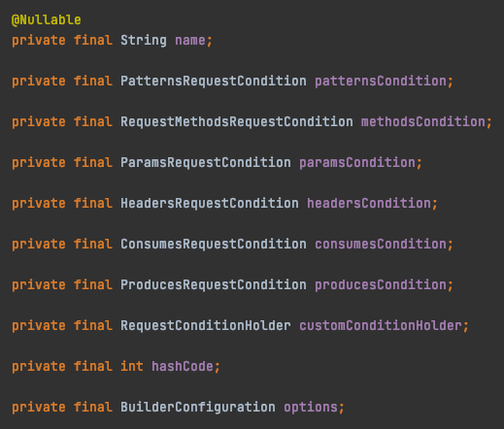The image size is (504, 429).
Task: Click the PatternsRequestCondition class name
Action: [x=214, y=82]
